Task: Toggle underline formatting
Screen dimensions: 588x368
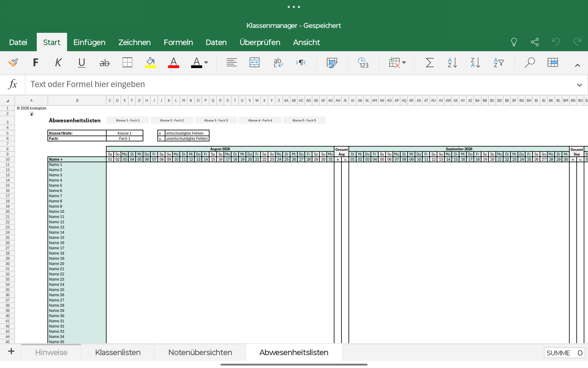Action: (x=81, y=63)
